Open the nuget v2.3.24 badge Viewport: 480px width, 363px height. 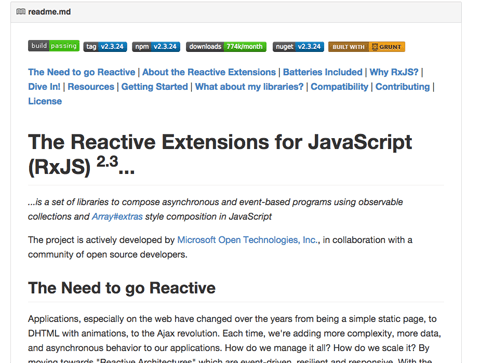tap(298, 47)
